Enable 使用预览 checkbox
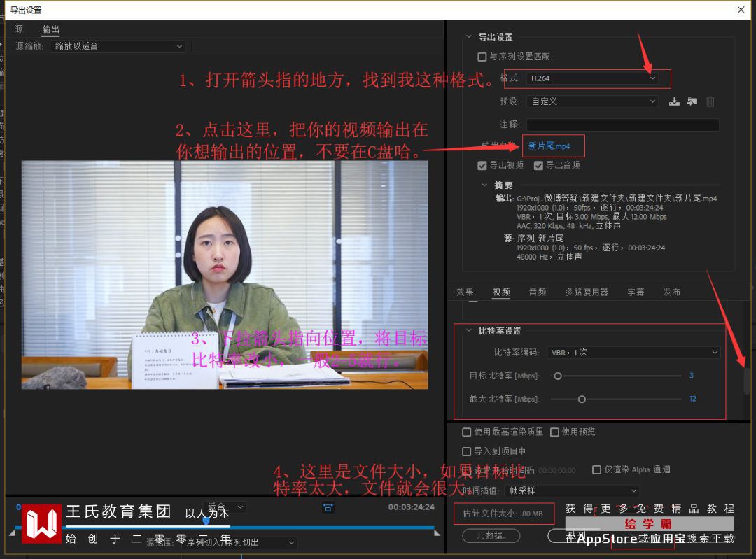Screen dimensions: 756x559 click(554, 432)
